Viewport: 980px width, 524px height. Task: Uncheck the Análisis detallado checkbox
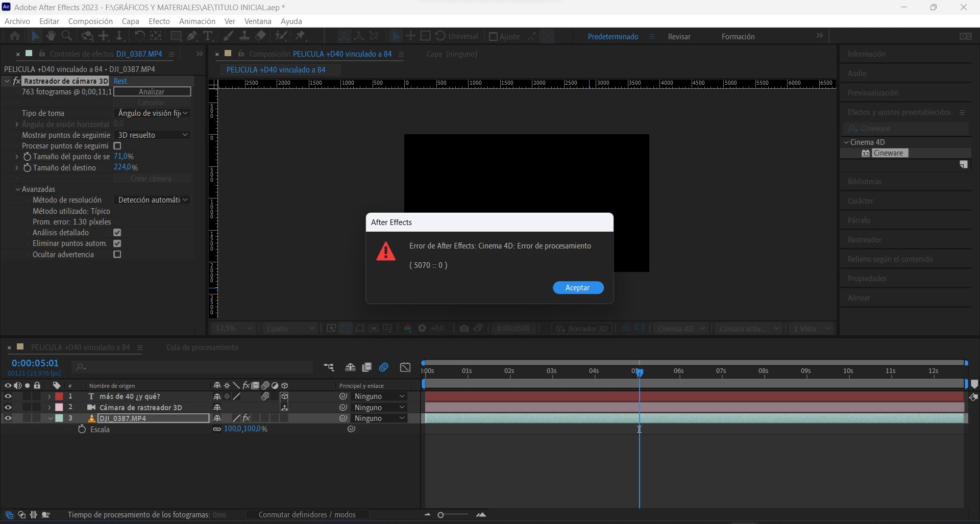point(117,233)
